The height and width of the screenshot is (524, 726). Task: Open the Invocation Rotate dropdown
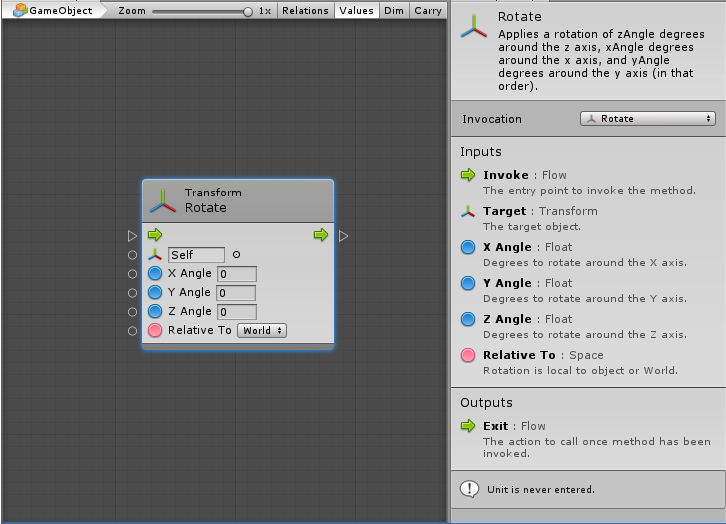click(648, 118)
